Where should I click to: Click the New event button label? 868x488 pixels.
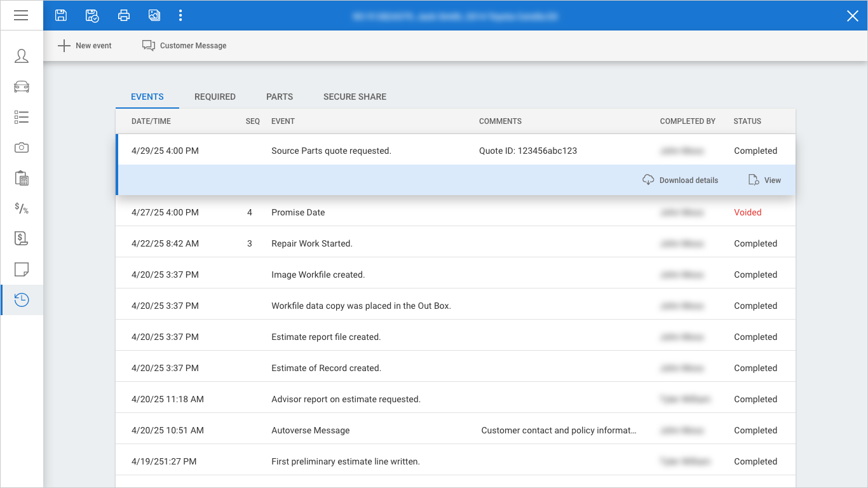(93, 46)
